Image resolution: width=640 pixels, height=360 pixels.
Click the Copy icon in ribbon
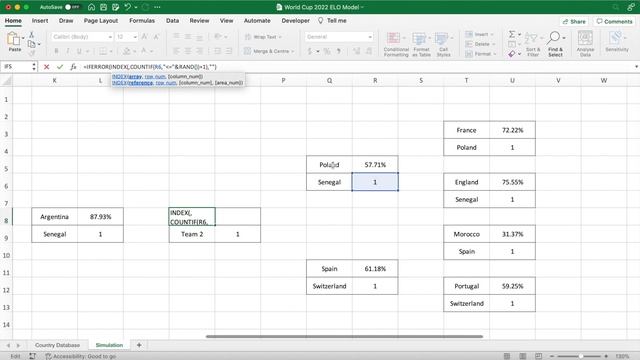click(x=31, y=44)
